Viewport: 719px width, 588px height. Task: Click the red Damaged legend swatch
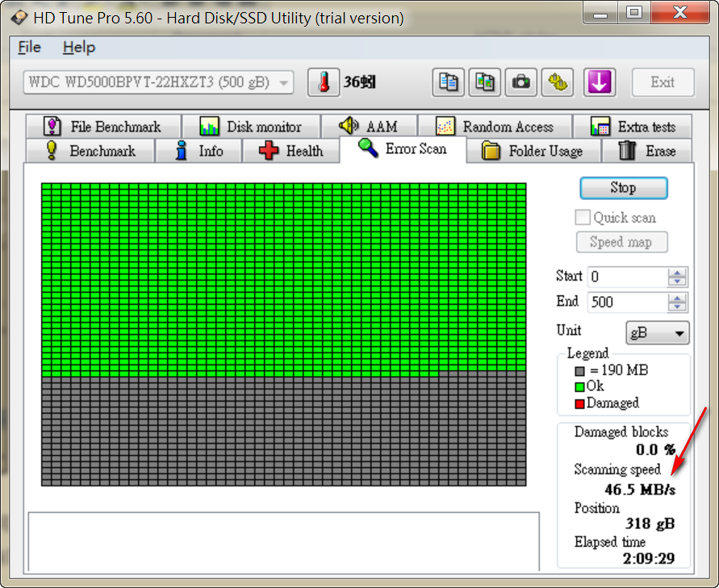[579, 404]
